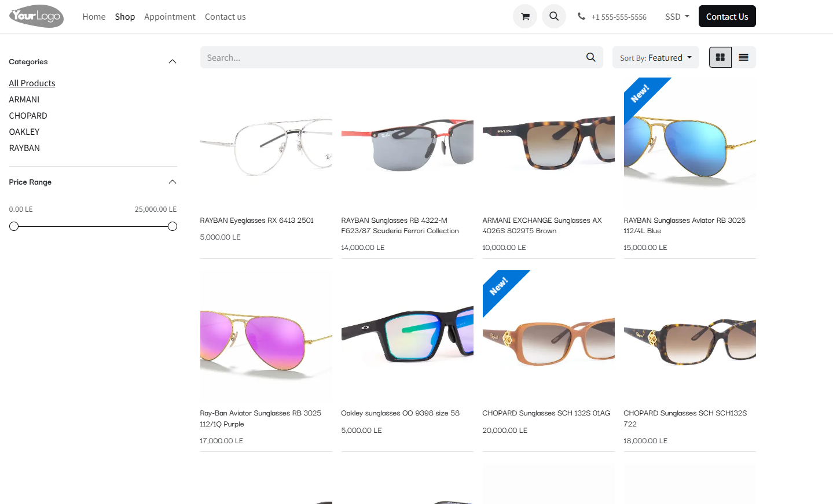Image resolution: width=833 pixels, height=504 pixels.
Task: Go to the Home menu item
Action: (94, 16)
